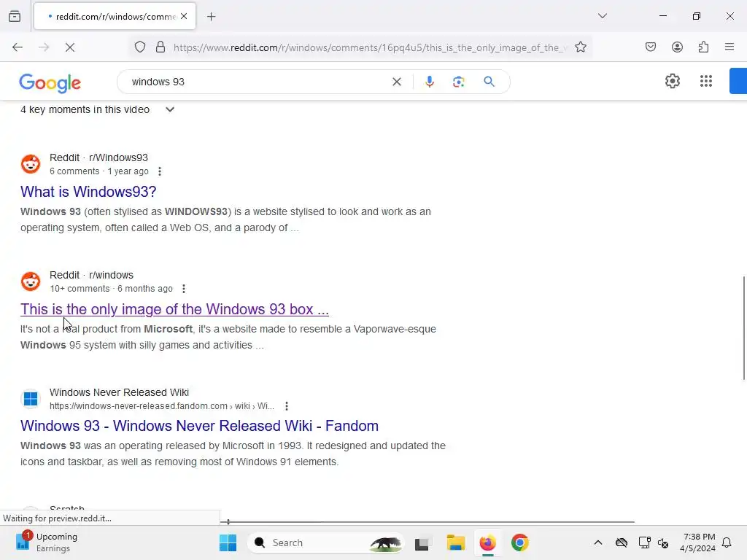Screen dimensions: 747x560
Task: Open the Firefox View icon
Action: point(15,16)
